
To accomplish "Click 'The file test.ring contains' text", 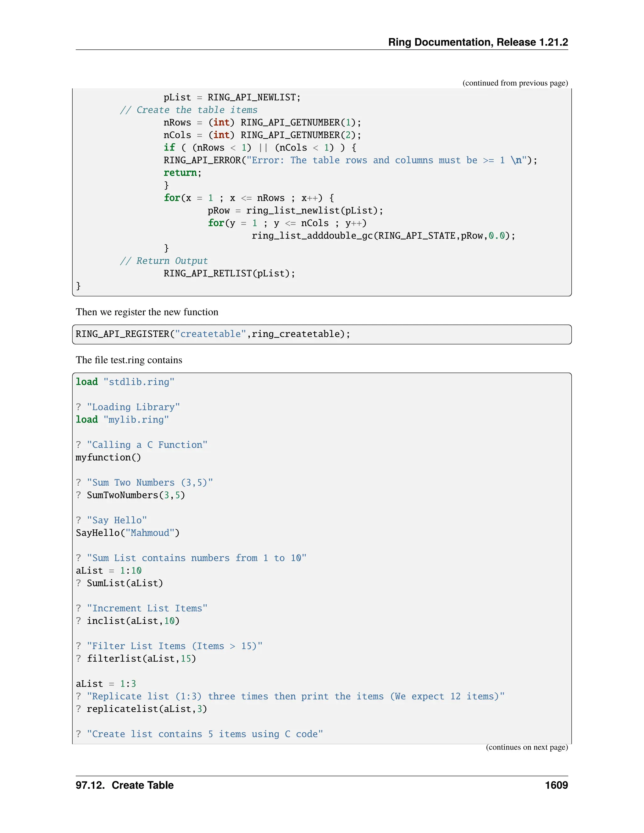I will click(129, 360).
